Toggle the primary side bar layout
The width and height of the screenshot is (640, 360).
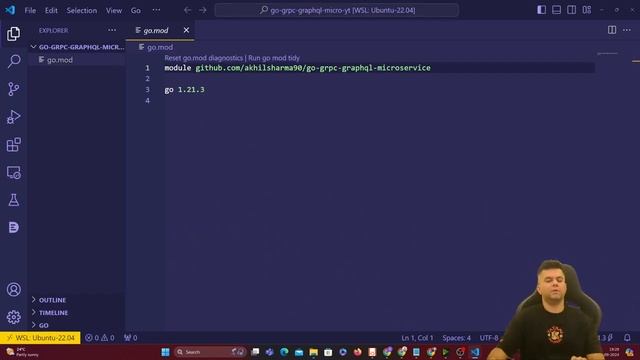tap(541, 10)
